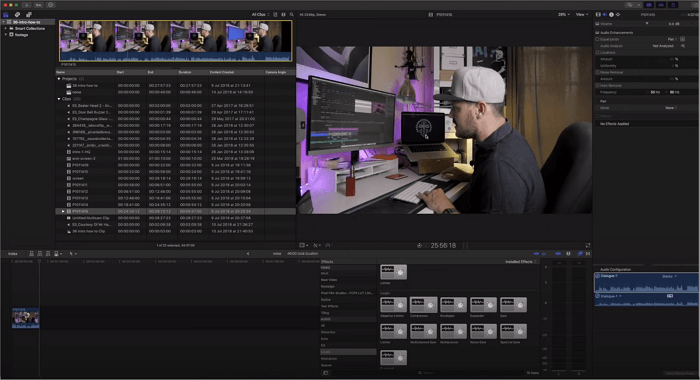Select the 60 Hz radio option
700x380 pixels.
(667, 92)
